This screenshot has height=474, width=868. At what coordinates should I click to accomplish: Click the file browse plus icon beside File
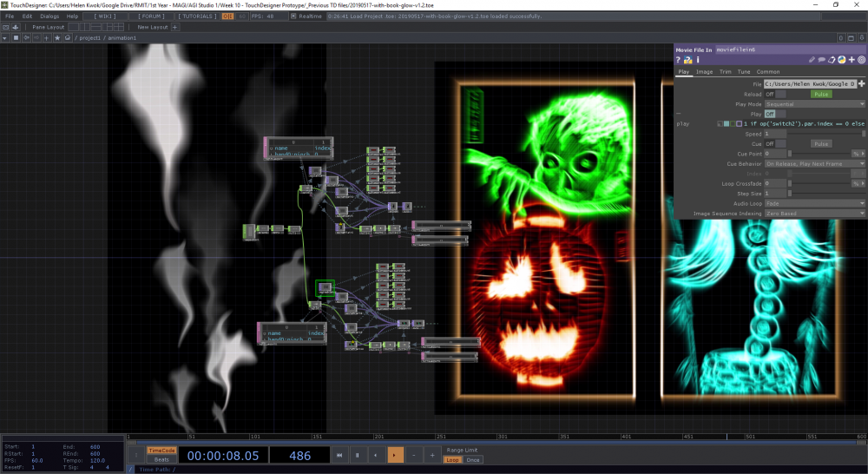[x=862, y=83]
